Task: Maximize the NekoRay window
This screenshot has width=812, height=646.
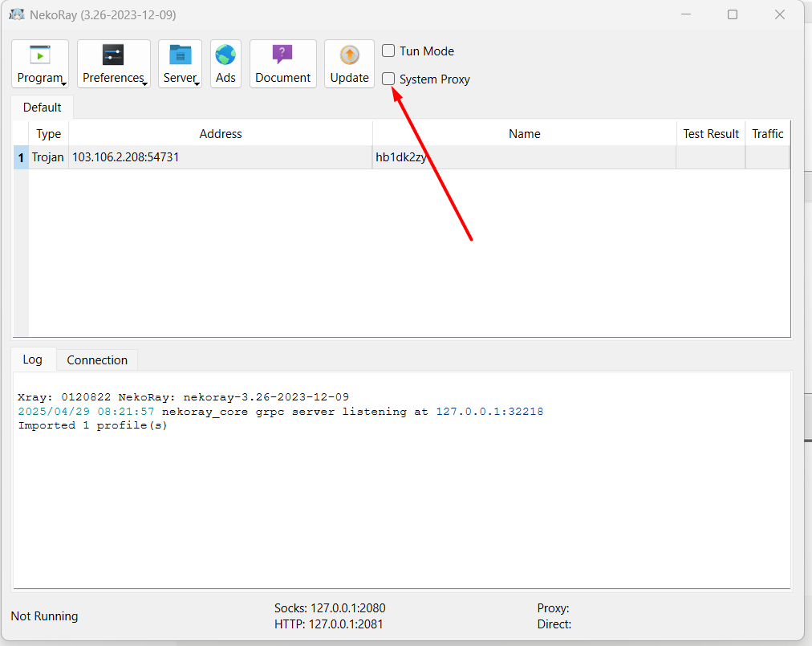Action: click(733, 14)
